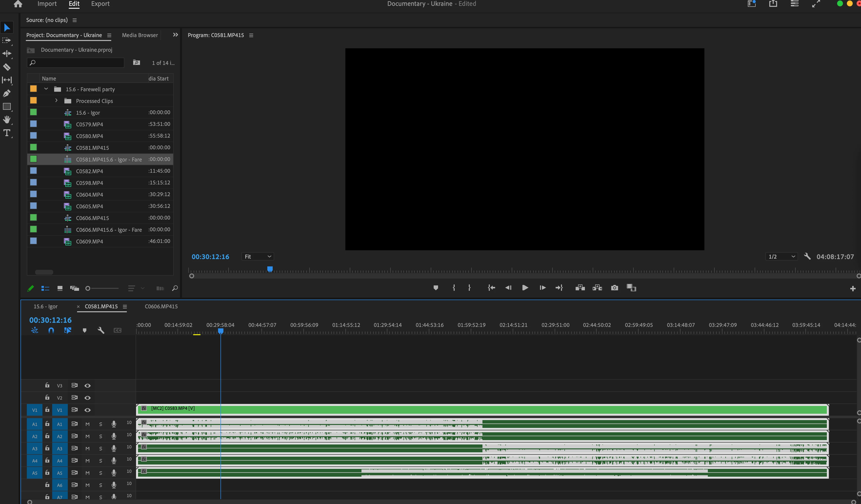Select the Hand tool

[x=7, y=120]
